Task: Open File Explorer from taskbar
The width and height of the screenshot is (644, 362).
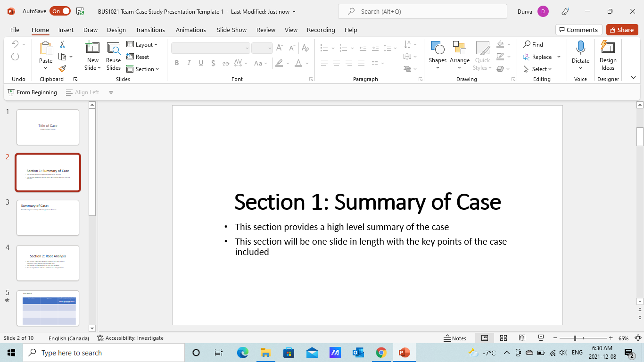Action: pyautogui.click(x=265, y=353)
